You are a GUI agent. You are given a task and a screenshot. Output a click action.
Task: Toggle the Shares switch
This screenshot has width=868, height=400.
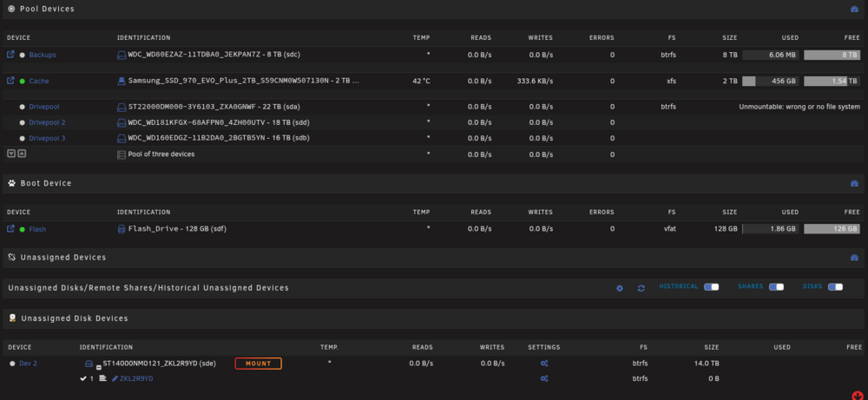pos(776,286)
